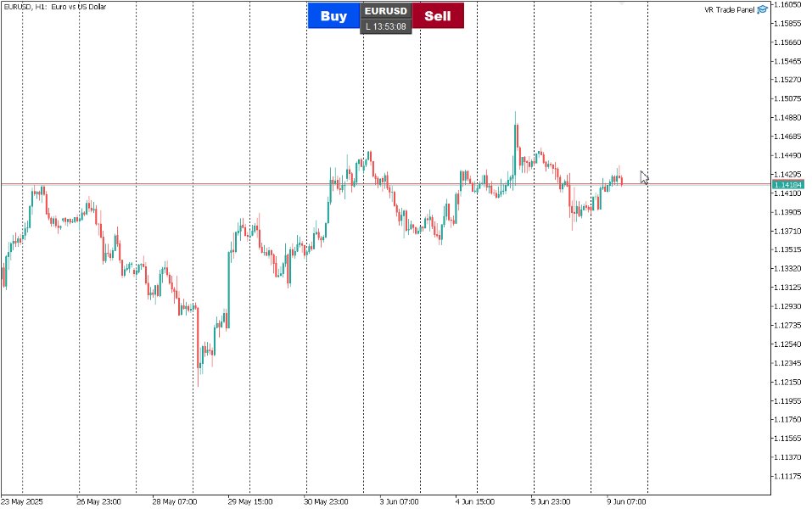Click the 23 May 2025 date label
Viewport: 812px width, 509px height.
(22, 501)
